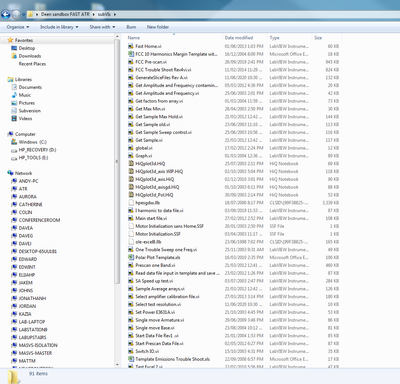Click Deen sandbox FAST ATR breadcrumb
Image resolution: width=400 pixels, height=384 pixels.
point(65,14)
